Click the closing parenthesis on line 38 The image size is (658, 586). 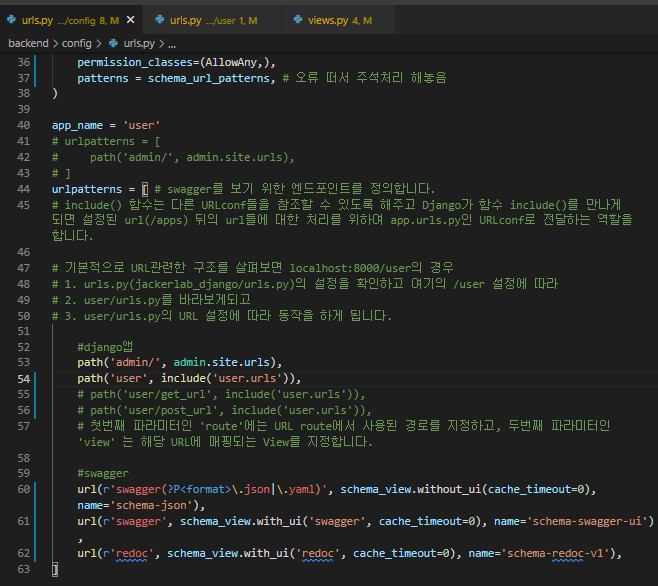tap(55, 94)
